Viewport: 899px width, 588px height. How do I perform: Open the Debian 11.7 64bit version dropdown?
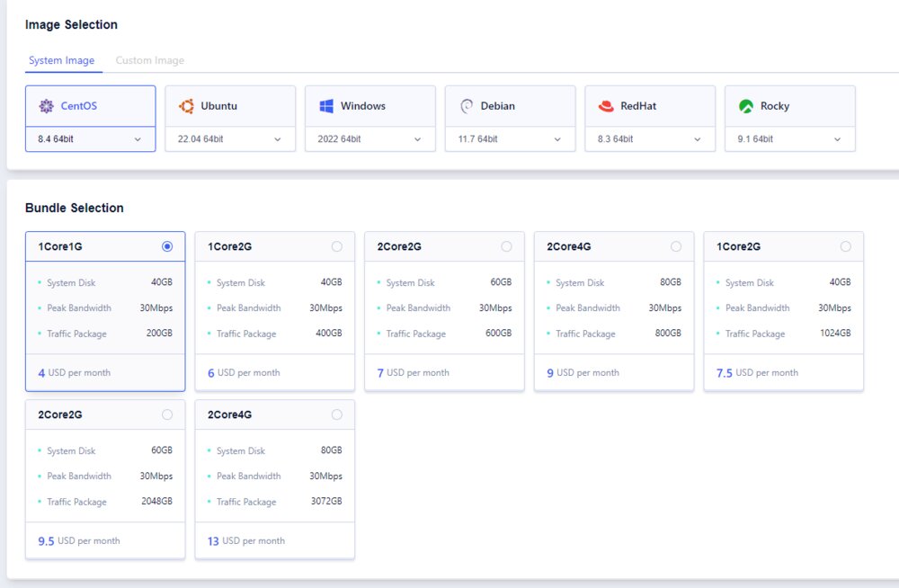coord(510,138)
